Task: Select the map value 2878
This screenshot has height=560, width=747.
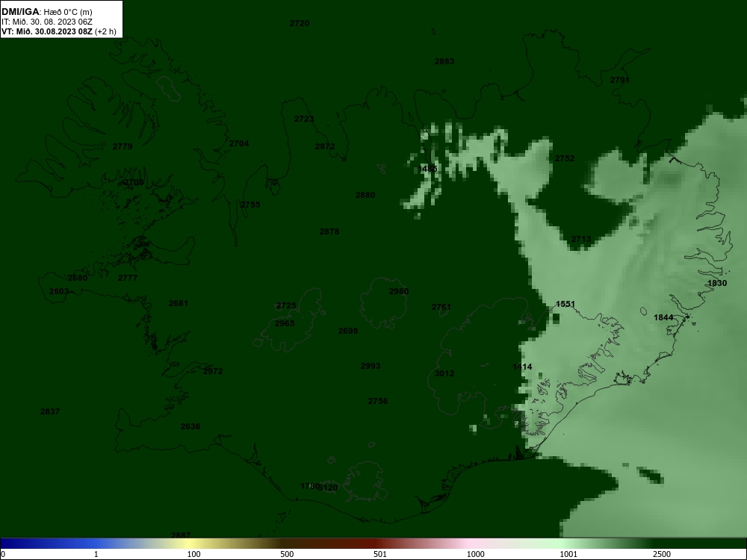Action: (x=329, y=232)
